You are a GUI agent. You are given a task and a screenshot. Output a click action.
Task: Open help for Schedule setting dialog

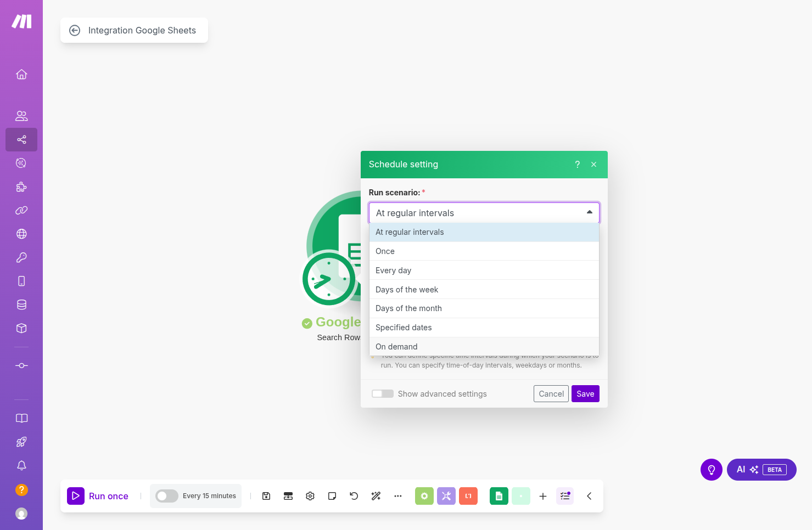(x=578, y=165)
